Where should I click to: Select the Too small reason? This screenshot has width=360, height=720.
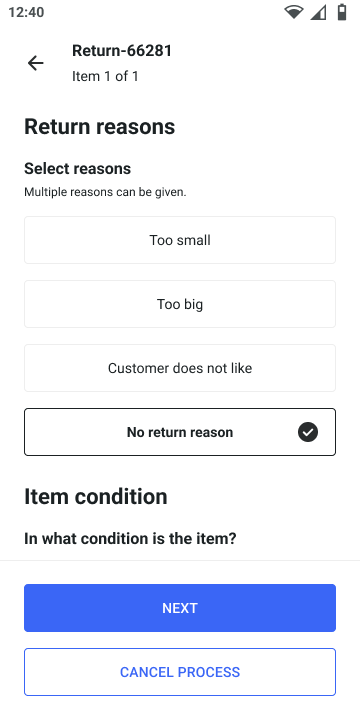pyautogui.click(x=180, y=240)
